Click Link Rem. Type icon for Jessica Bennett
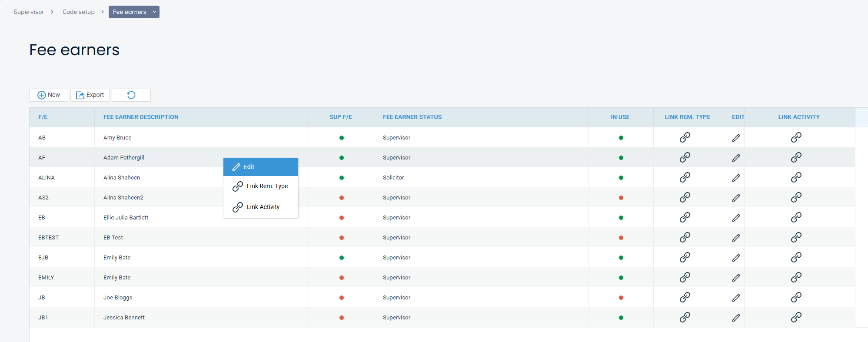This screenshot has width=868, height=342. pyautogui.click(x=685, y=317)
